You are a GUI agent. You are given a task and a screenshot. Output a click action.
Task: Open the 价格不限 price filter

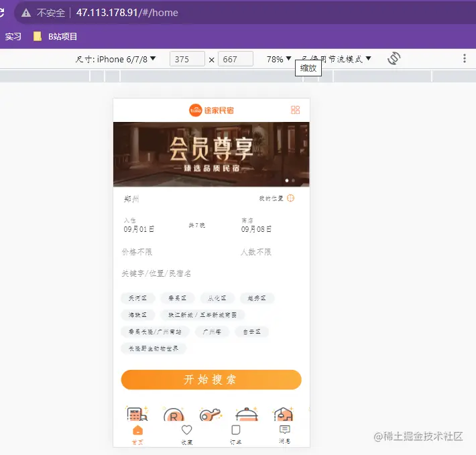(137, 252)
